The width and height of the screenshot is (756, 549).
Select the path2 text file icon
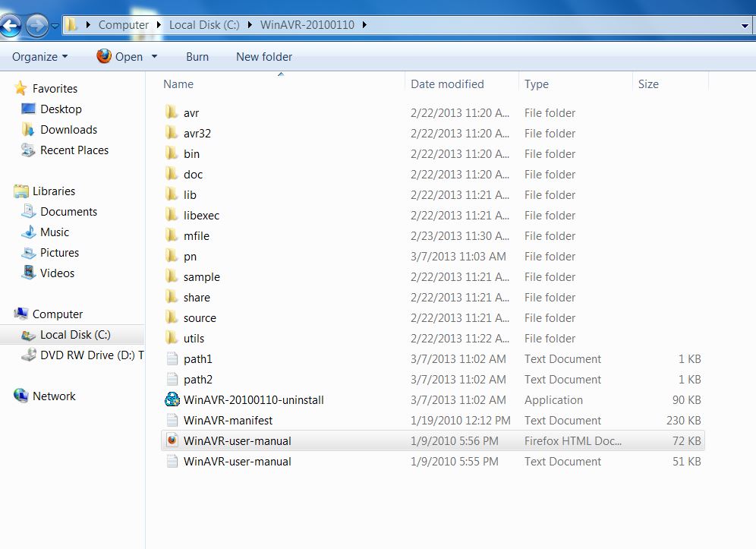(172, 379)
